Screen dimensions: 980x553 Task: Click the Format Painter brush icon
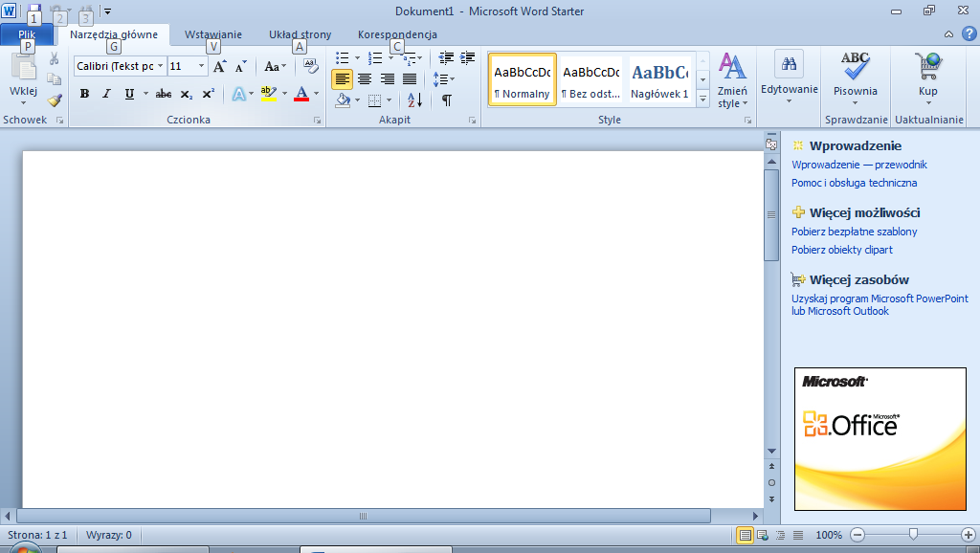(x=55, y=100)
